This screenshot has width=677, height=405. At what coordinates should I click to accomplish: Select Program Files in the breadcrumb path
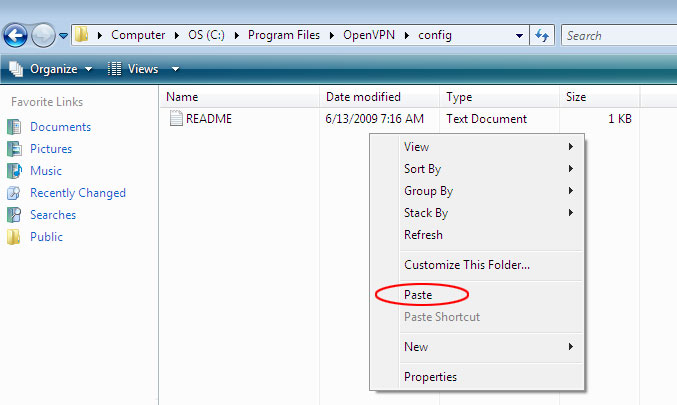tap(284, 35)
